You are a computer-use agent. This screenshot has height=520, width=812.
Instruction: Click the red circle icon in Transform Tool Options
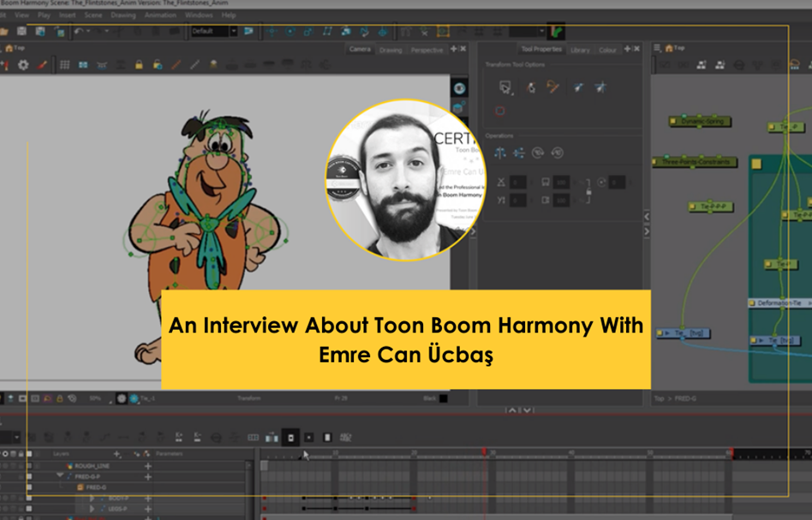click(x=499, y=111)
